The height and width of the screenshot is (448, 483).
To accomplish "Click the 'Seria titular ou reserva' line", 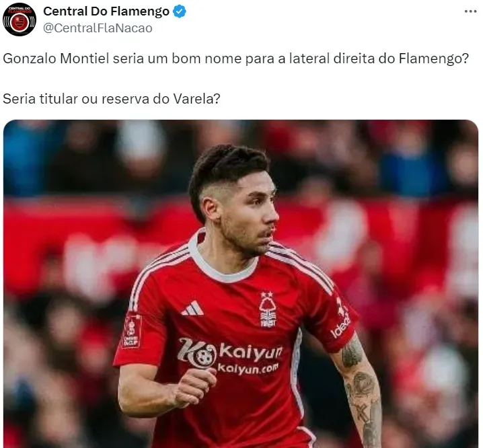I will (112, 99).
